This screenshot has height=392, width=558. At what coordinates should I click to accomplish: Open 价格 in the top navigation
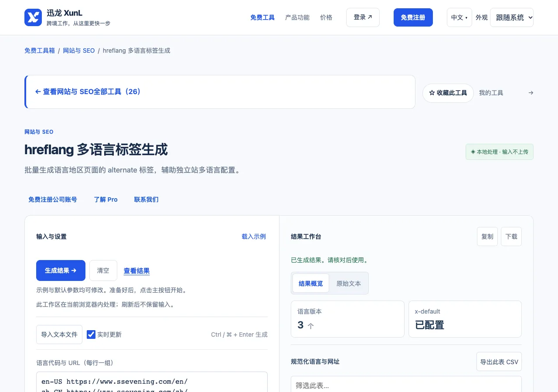[x=326, y=17]
